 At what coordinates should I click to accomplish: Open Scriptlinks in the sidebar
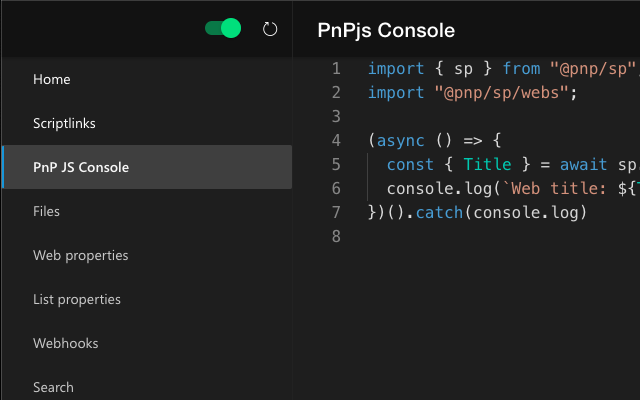[x=64, y=123]
